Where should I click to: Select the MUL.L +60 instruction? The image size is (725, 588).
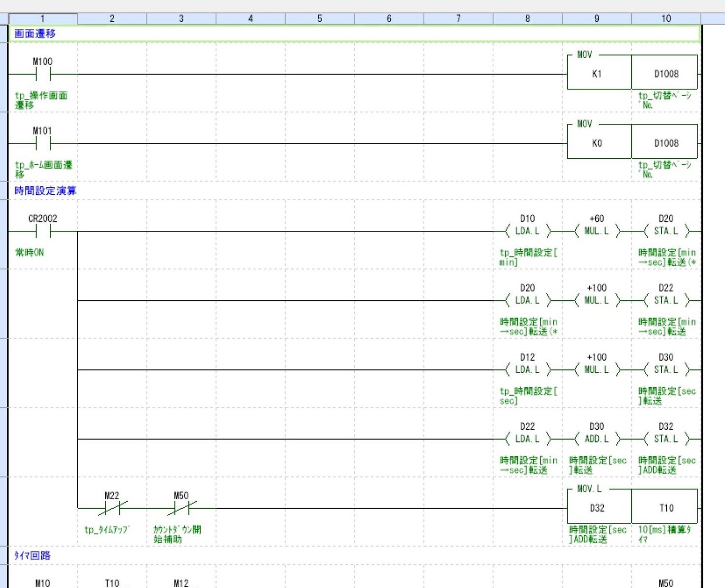click(596, 231)
